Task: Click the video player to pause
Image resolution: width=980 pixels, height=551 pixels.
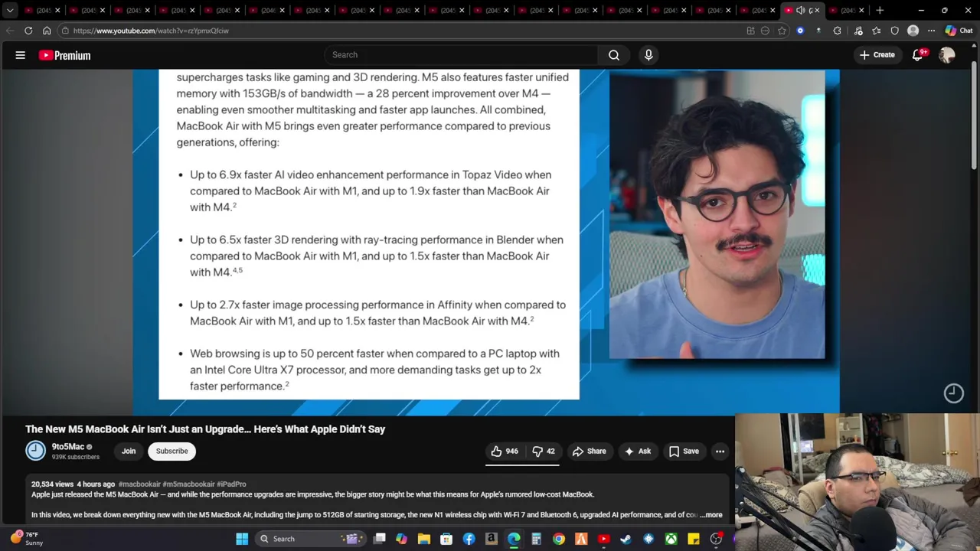Action: tap(486, 242)
